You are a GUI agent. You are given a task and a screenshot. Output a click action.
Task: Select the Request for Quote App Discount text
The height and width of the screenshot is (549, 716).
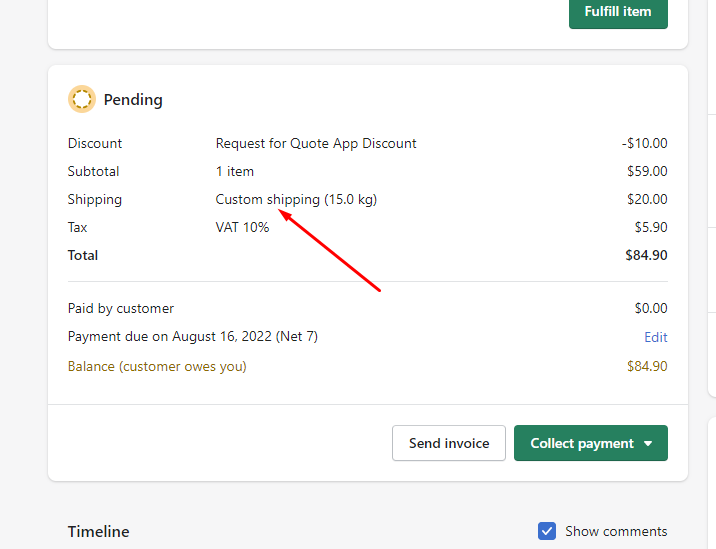[316, 143]
